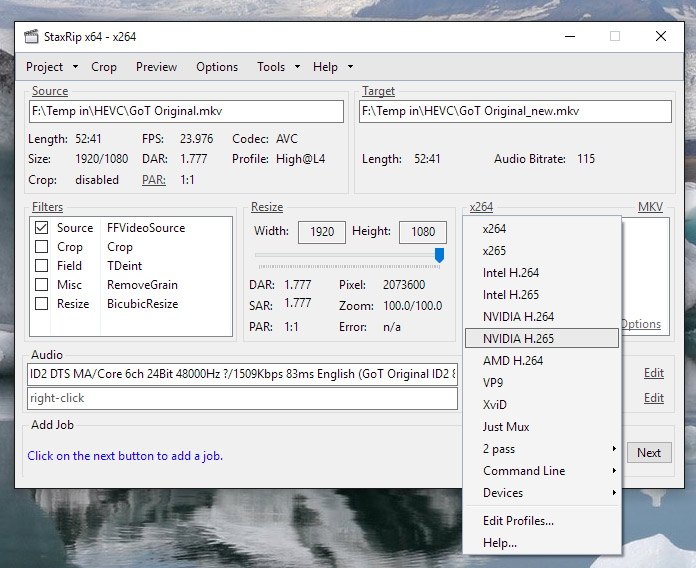Enable the Misc RemoveGrain checkbox

point(41,284)
